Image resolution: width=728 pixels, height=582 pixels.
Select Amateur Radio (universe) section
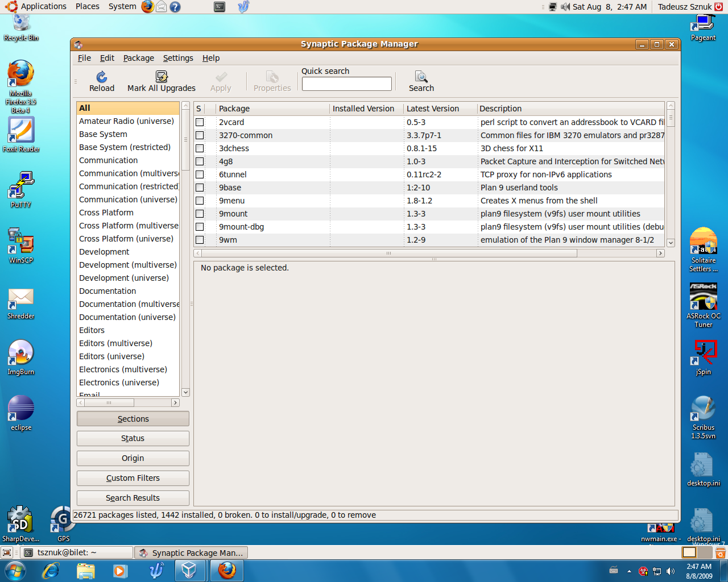(x=128, y=121)
